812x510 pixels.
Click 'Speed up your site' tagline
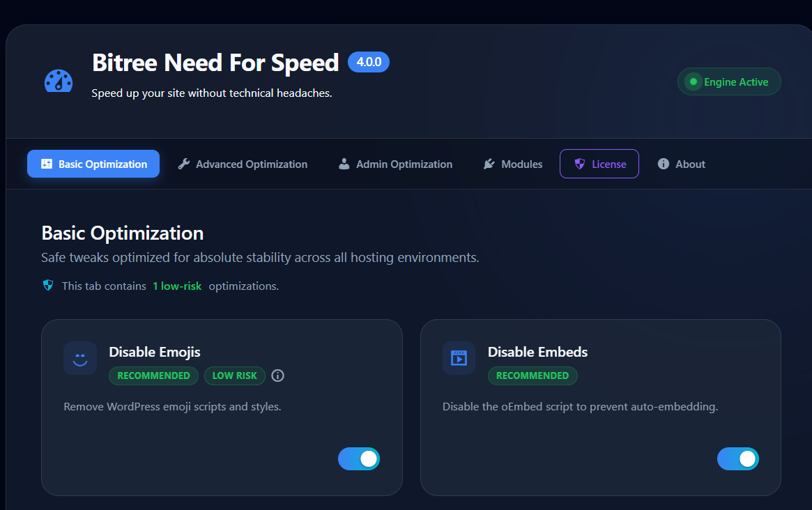tap(212, 93)
